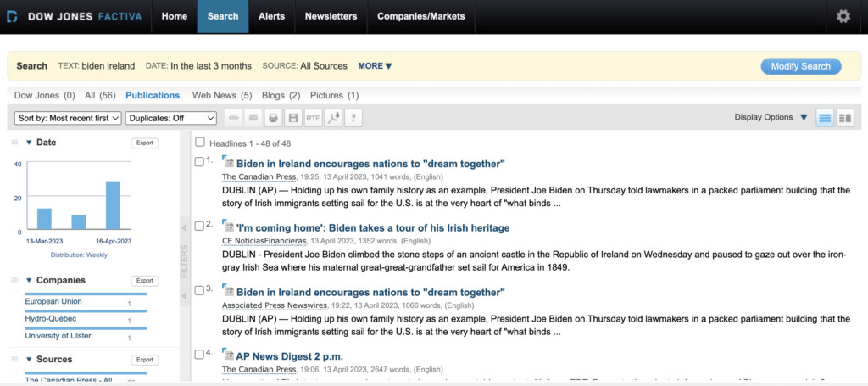This screenshot has height=386, width=868.
Task: Expand the MORE search details
Action: pyautogui.click(x=375, y=66)
